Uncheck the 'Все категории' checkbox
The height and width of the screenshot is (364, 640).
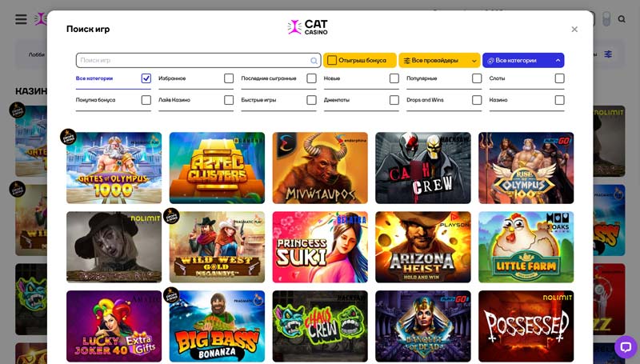pos(146,78)
